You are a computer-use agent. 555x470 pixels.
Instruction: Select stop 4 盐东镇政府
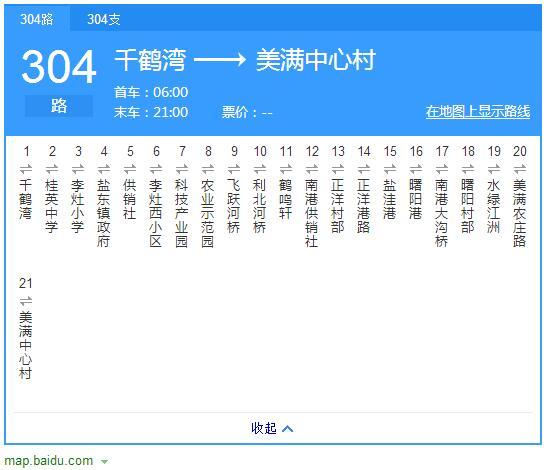click(x=104, y=213)
